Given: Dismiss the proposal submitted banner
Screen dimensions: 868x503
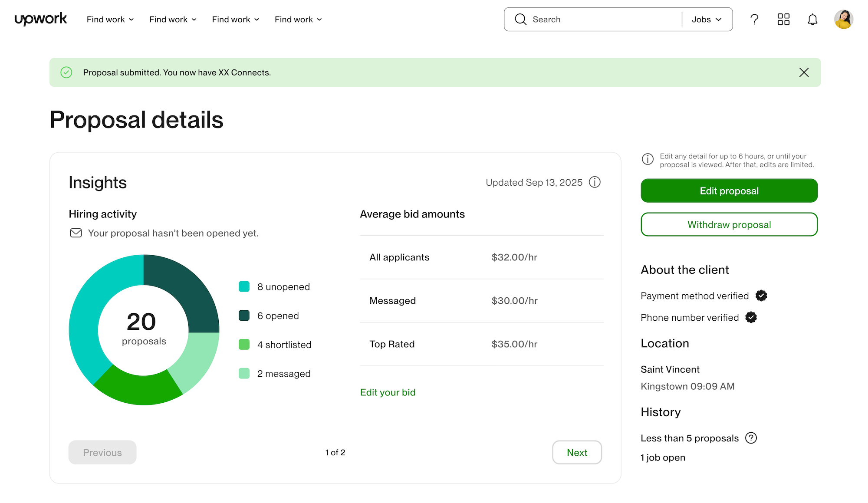Looking at the screenshot, I should (x=804, y=72).
